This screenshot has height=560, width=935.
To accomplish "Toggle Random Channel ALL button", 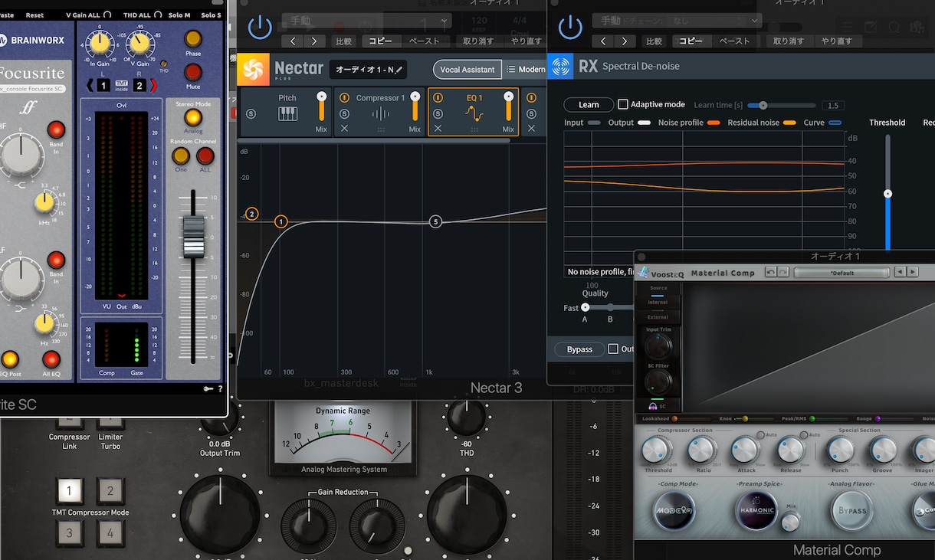I will tap(205, 156).
